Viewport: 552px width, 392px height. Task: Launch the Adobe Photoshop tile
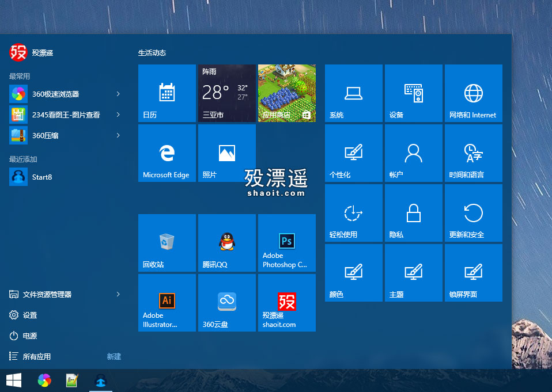(287, 243)
